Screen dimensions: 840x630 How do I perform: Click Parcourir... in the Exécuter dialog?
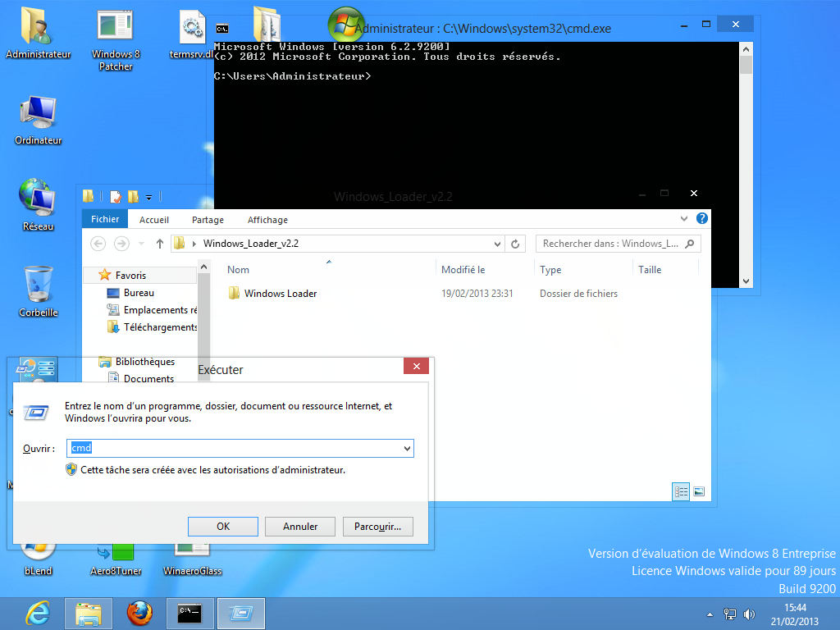pyautogui.click(x=377, y=527)
